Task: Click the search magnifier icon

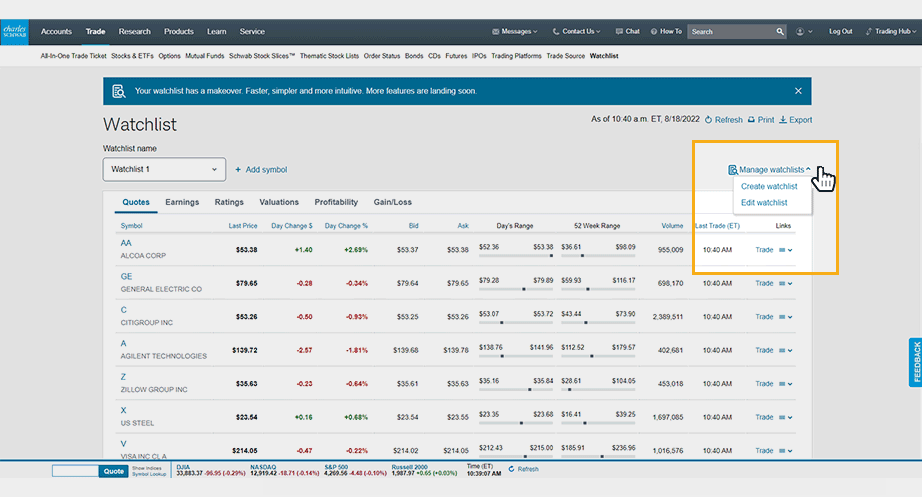Action: [780, 32]
